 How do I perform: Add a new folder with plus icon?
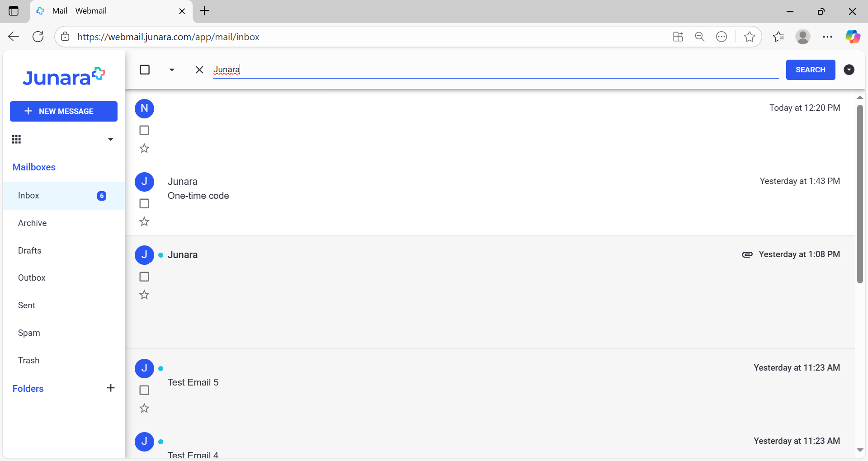click(111, 388)
